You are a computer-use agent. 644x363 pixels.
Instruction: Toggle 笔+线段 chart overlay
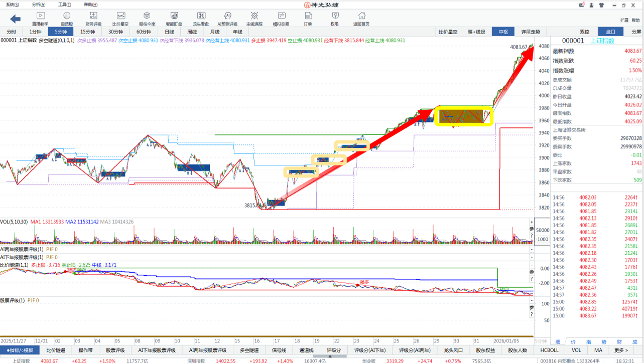[x=476, y=32]
